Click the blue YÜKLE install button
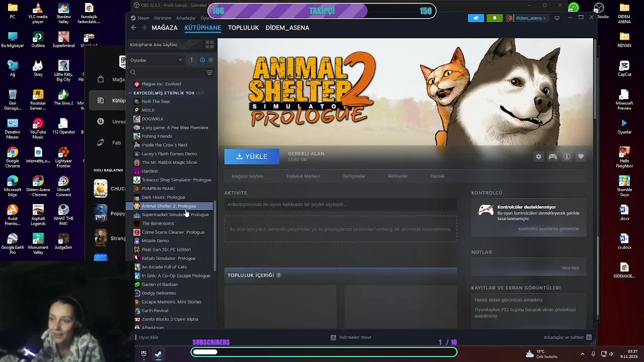The image size is (644, 362). [x=252, y=156]
